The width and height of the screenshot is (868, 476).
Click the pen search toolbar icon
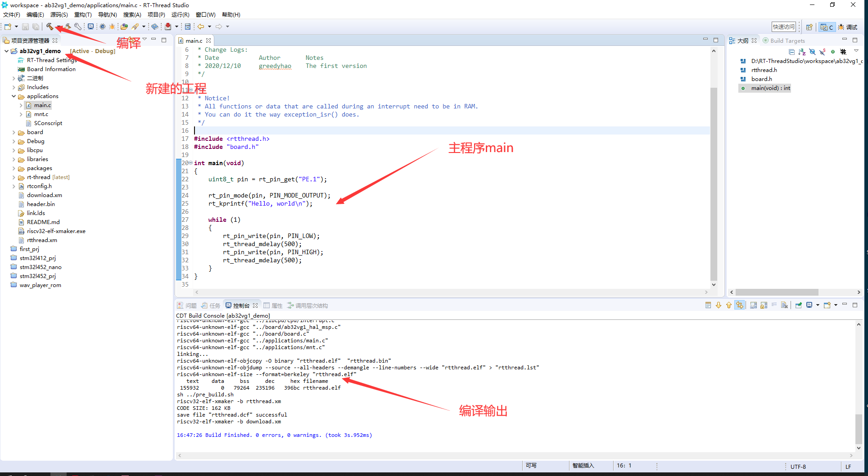pos(135,27)
